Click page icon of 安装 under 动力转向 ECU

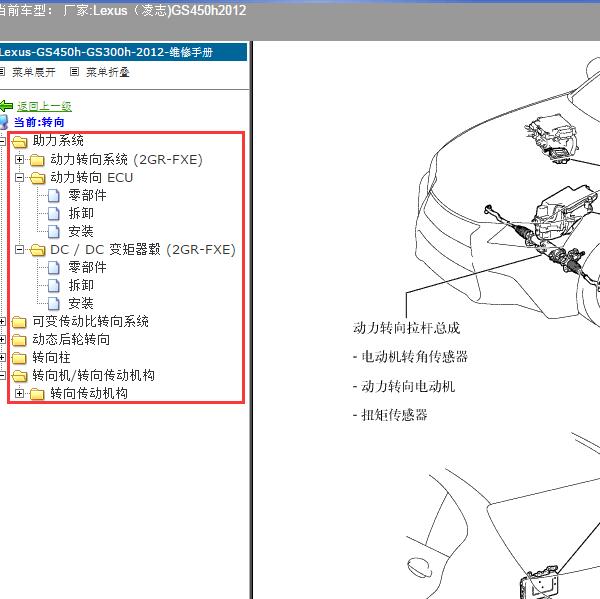click(x=54, y=232)
